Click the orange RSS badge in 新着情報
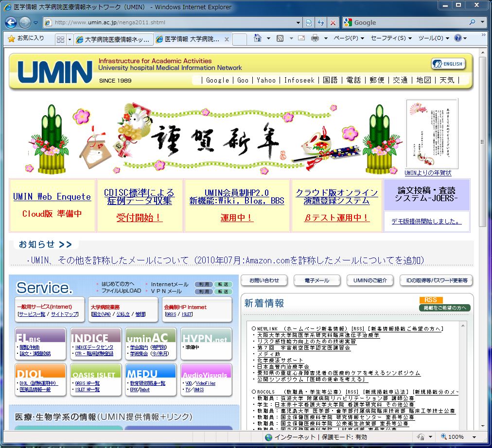 pyautogui.click(x=430, y=300)
